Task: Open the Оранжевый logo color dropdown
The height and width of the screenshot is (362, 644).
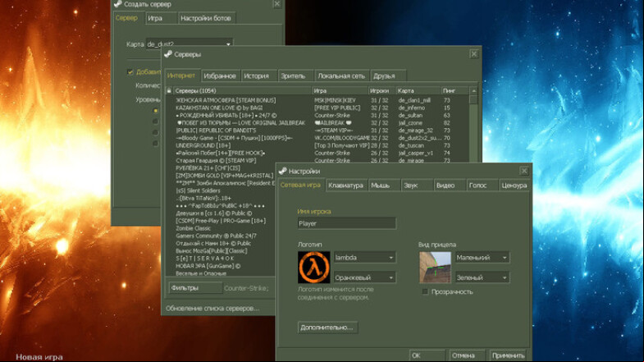Action: point(365,277)
